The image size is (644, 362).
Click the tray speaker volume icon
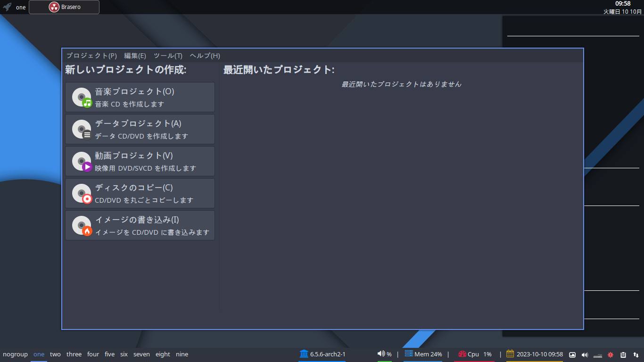(x=585, y=354)
